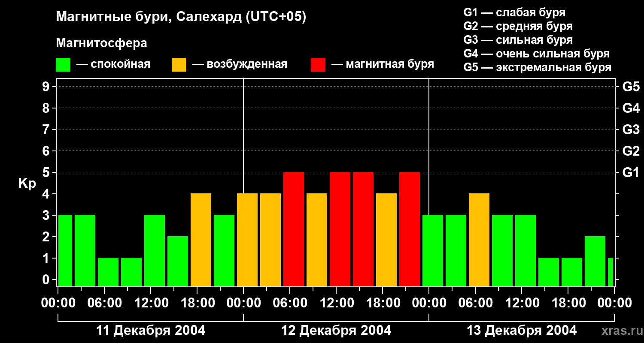This screenshot has width=644, height=343.
Task: Click the yellow 03:00–06:00 bar on 12 December
Action: [x=270, y=240]
